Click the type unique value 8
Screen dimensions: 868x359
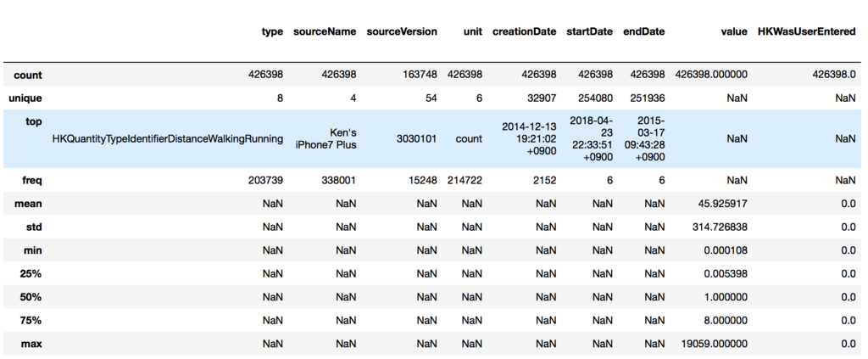tap(280, 98)
